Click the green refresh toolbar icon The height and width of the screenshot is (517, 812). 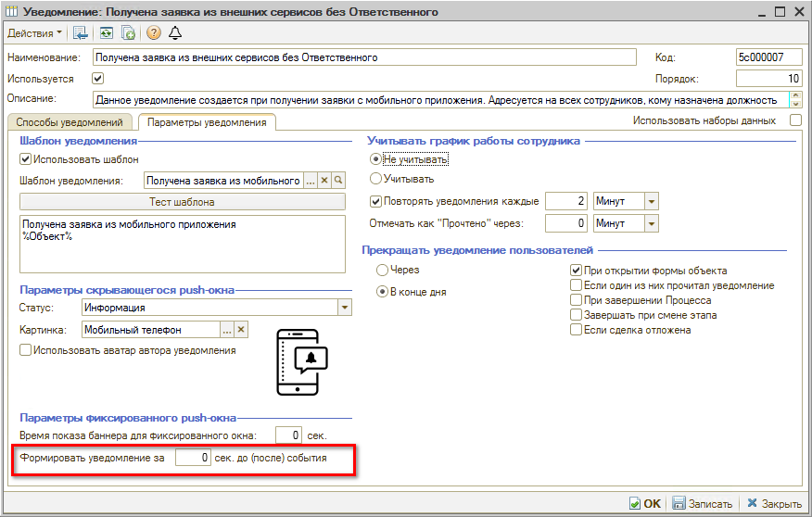coord(107,33)
